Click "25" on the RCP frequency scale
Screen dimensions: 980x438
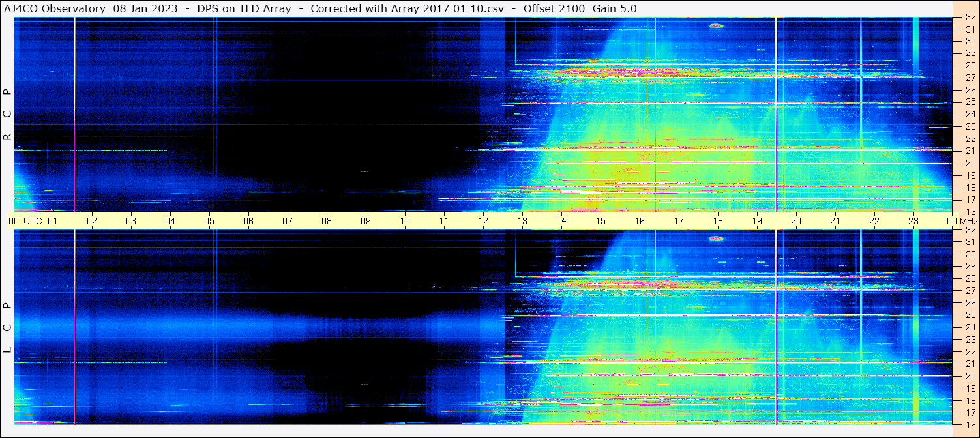(970, 102)
